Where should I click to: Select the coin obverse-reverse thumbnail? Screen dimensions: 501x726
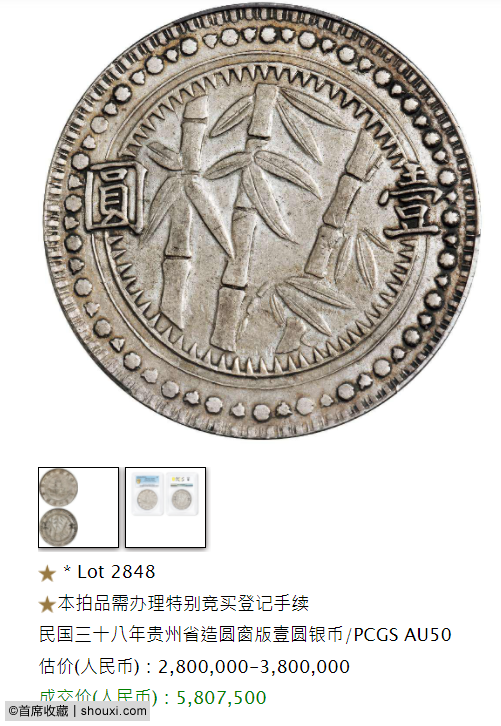pos(78,507)
